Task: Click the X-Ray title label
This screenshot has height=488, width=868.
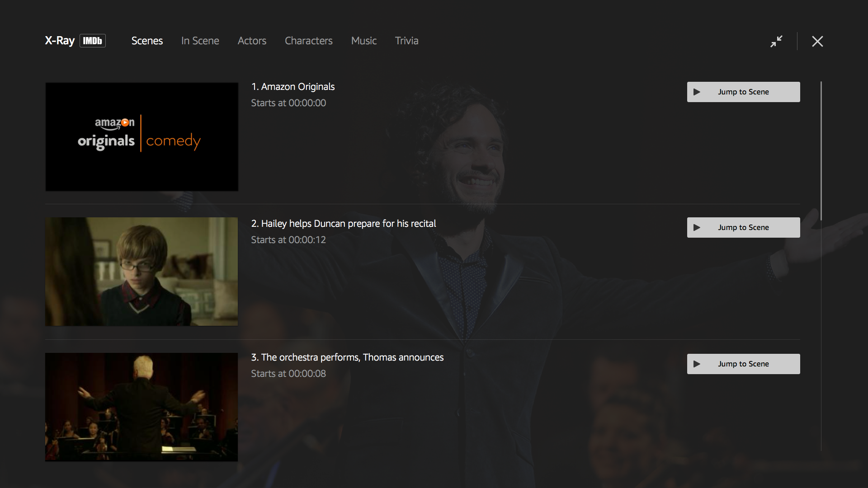Action: (x=60, y=41)
